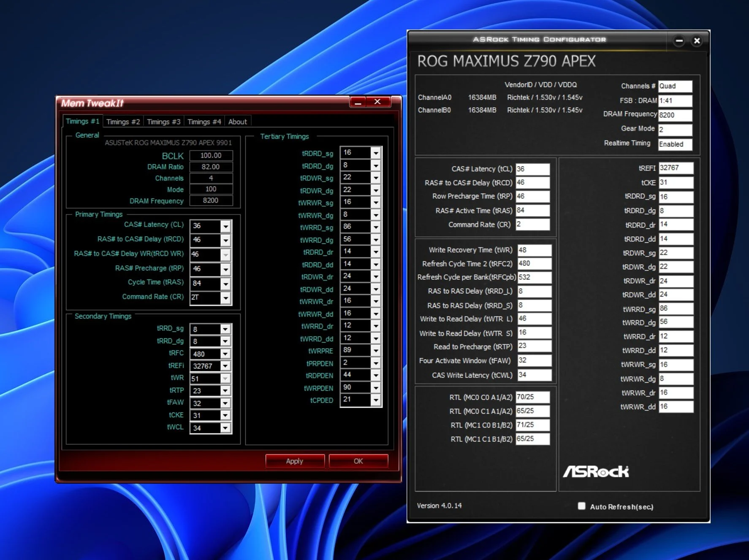
Task: Click the RAS# Active Time (tRAS) field
Action: 533,210
